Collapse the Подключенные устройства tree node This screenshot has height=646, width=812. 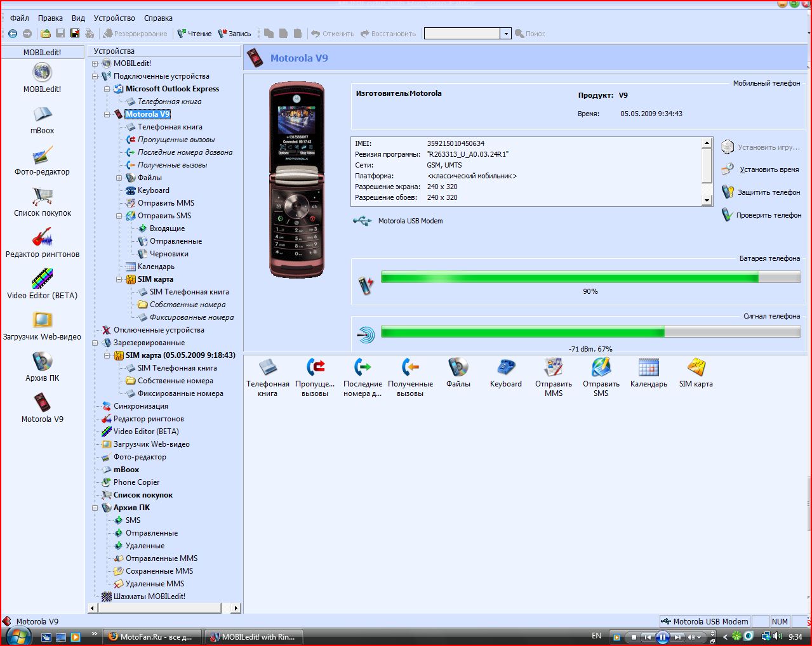(x=95, y=76)
